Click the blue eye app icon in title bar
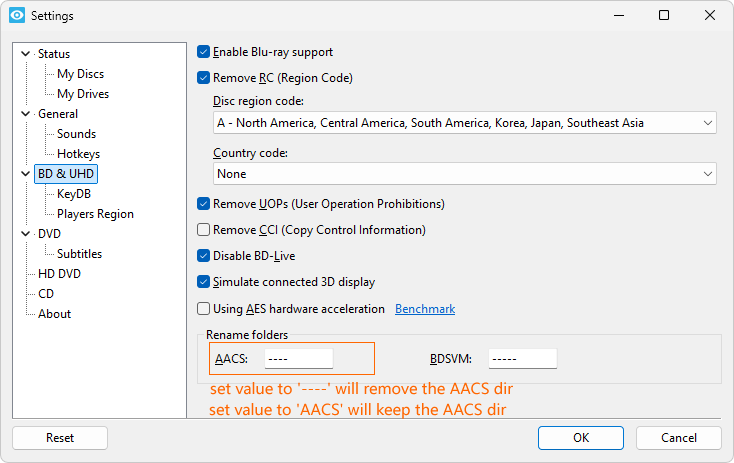Image resolution: width=734 pixels, height=463 pixels. [x=17, y=15]
